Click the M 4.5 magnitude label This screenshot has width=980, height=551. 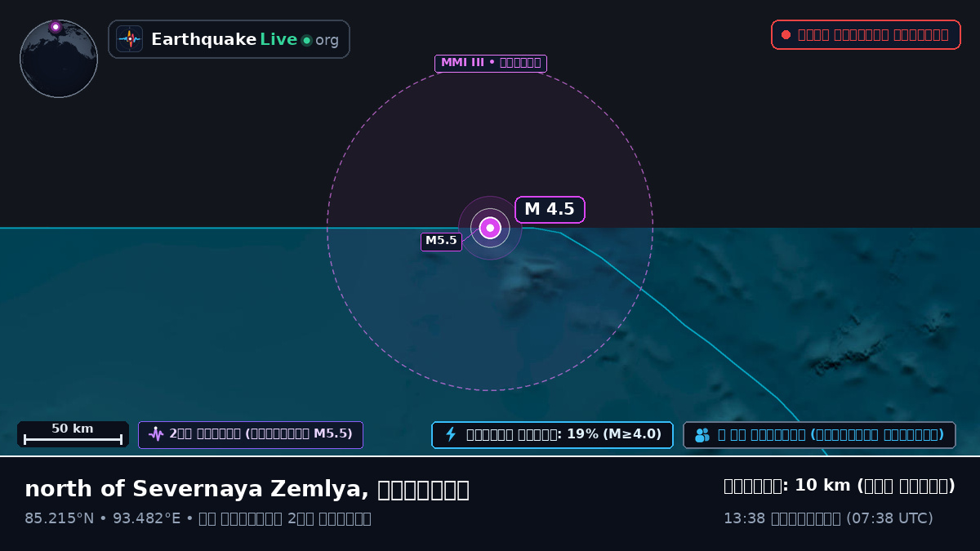550,210
